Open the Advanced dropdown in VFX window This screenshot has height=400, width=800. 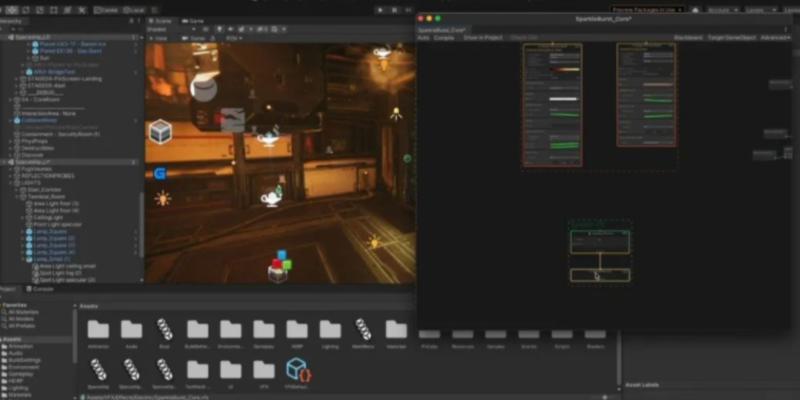click(776, 38)
